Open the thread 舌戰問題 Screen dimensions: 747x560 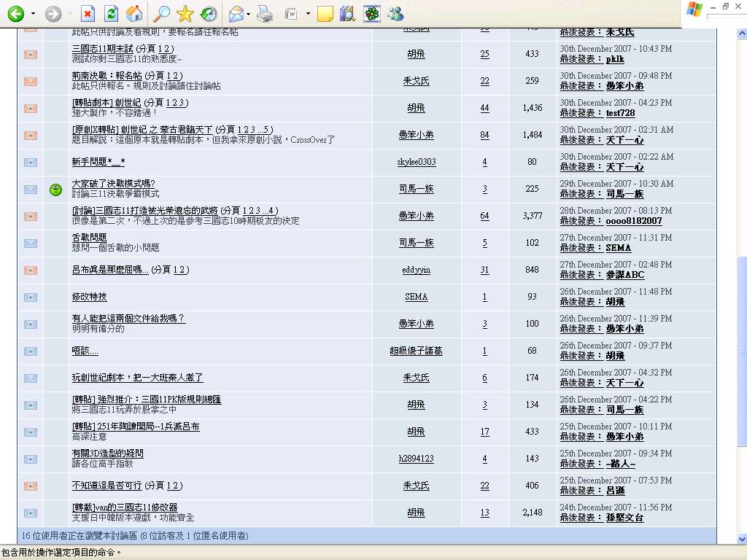tap(89, 238)
